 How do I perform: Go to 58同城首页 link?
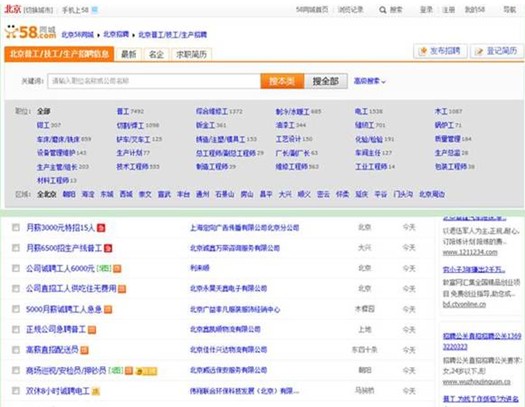click(x=312, y=10)
